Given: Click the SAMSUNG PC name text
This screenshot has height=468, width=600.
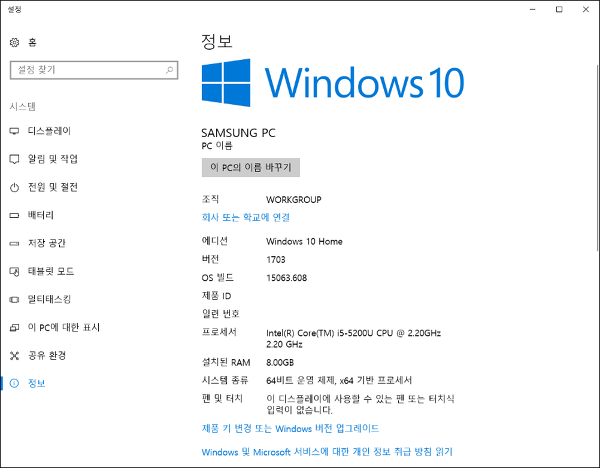Looking at the screenshot, I should 238,133.
